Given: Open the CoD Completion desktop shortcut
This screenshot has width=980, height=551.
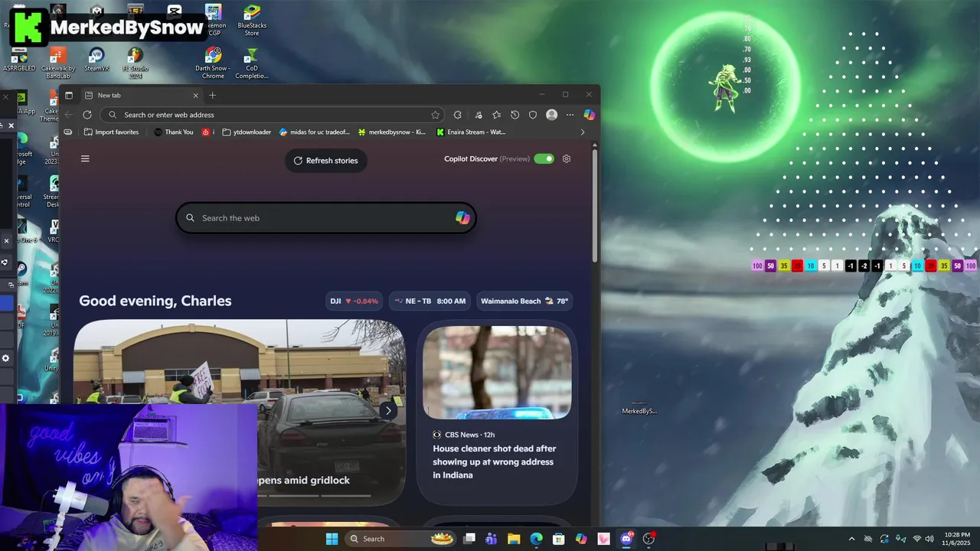Looking at the screenshot, I should (251, 63).
